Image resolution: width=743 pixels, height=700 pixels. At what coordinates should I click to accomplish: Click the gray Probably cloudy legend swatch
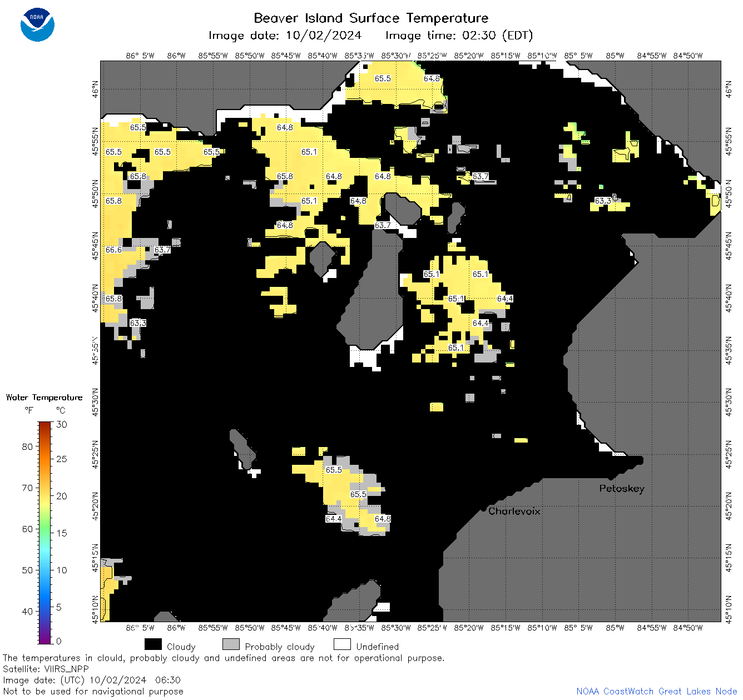click(x=231, y=644)
